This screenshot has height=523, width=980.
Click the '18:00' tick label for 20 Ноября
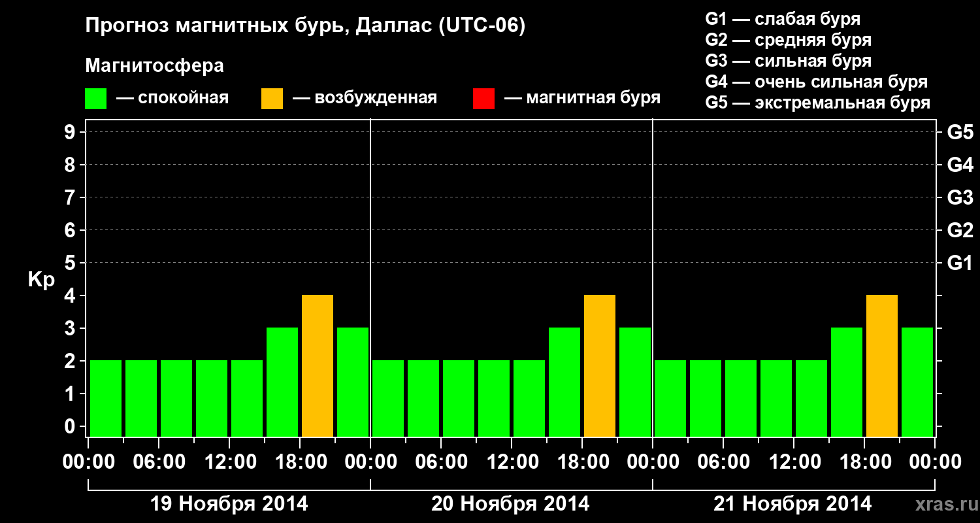pos(583,462)
